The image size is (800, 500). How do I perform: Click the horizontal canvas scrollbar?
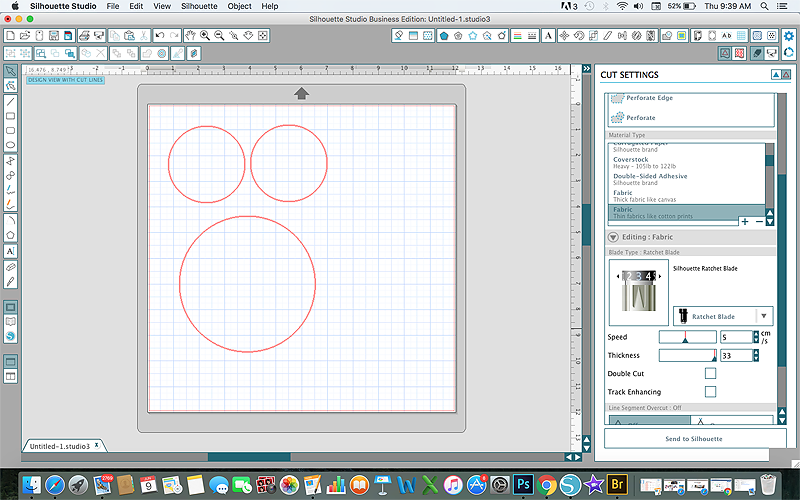tap(249, 457)
